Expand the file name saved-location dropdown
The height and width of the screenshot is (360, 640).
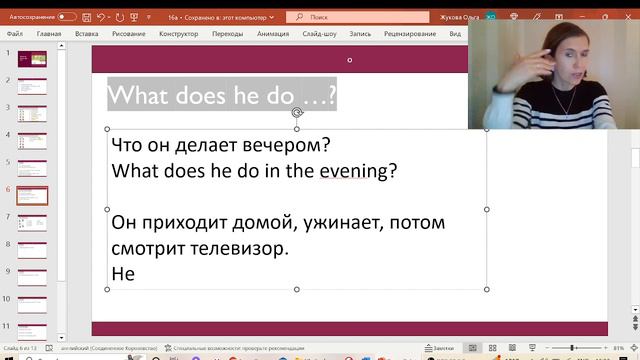coord(271,18)
